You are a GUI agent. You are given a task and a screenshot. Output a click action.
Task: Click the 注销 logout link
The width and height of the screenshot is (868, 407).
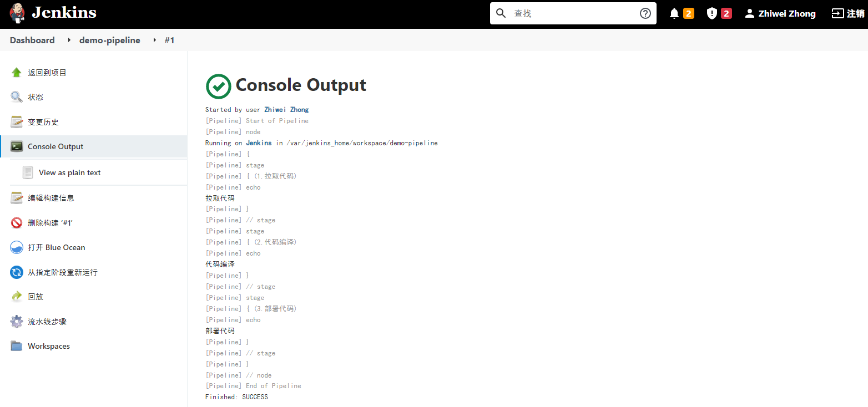tap(856, 13)
